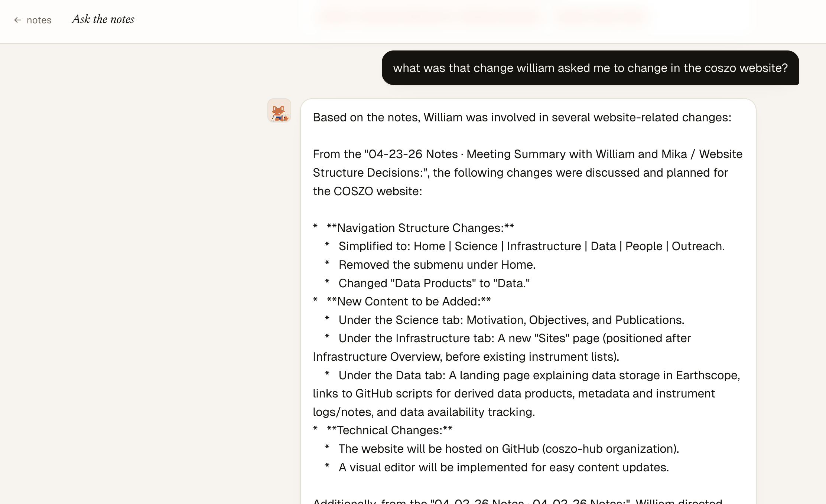This screenshot has width=826, height=504.
Task: Select the user question bubble about William
Action: pos(590,68)
